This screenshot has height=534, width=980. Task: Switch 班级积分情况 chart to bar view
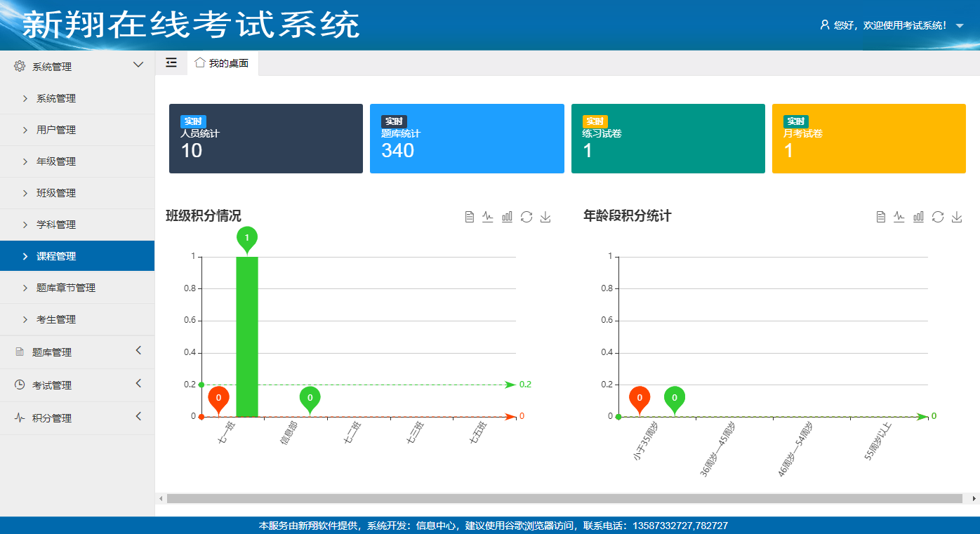tap(507, 217)
